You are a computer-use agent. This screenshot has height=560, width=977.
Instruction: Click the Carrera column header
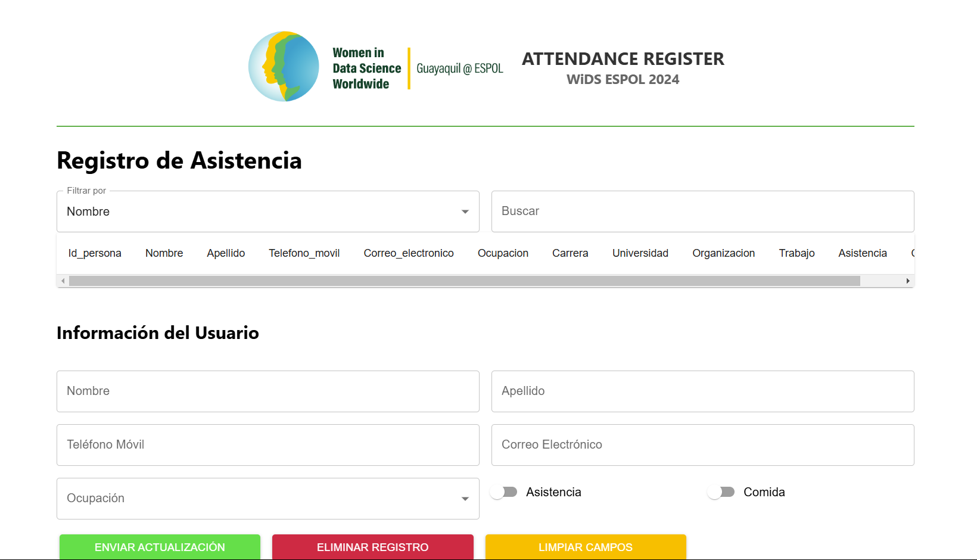click(x=570, y=253)
